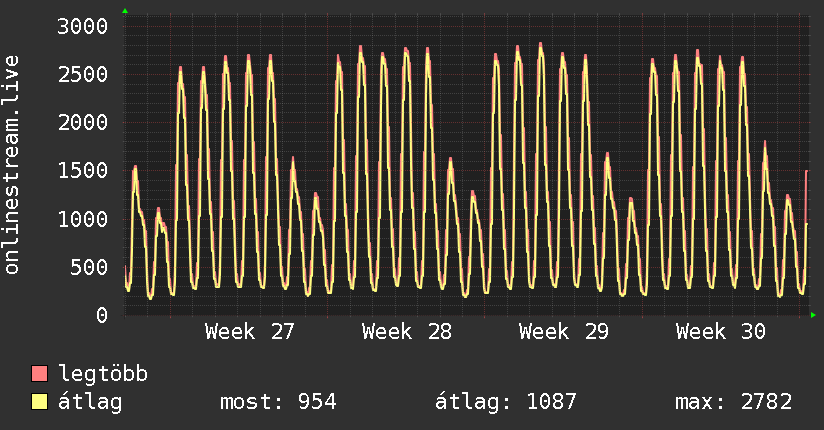Click the most: 954 current value

[x=278, y=402]
